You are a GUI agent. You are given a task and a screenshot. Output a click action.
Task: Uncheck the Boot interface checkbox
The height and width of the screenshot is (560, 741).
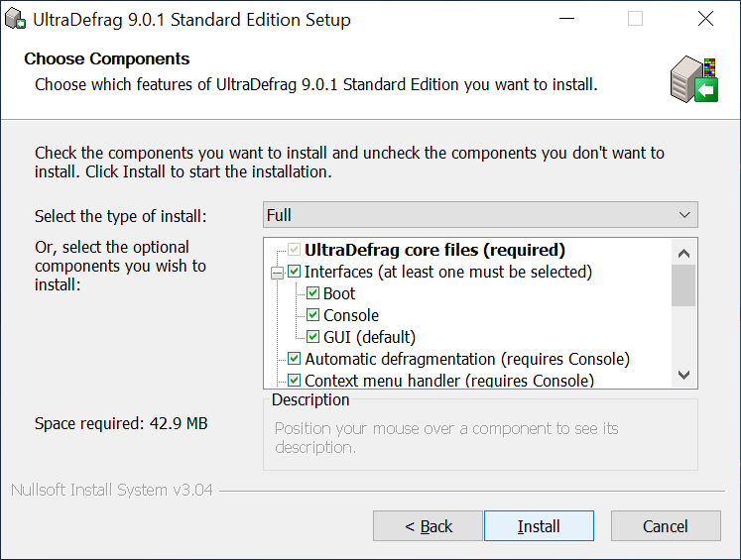pos(313,293)
